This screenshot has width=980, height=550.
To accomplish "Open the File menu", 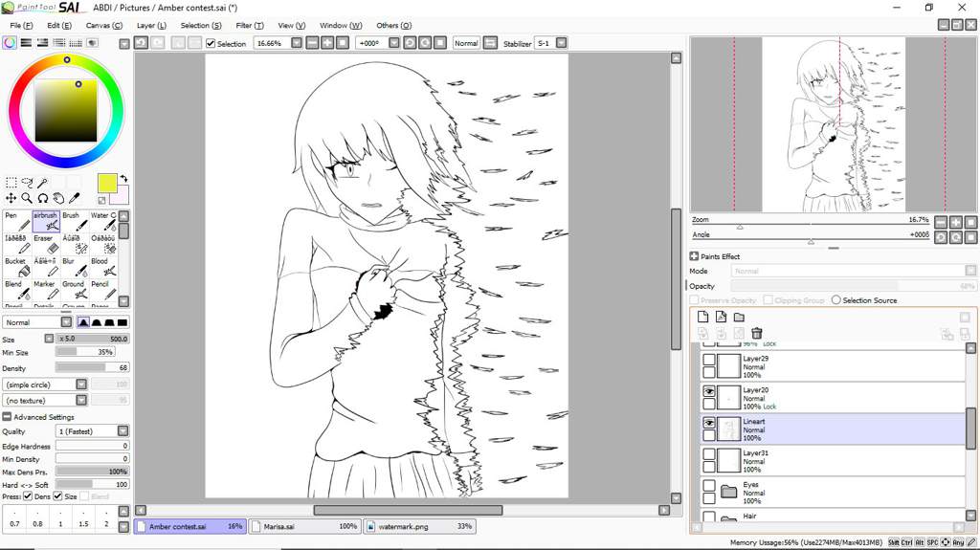I will (x=21, y=26).
